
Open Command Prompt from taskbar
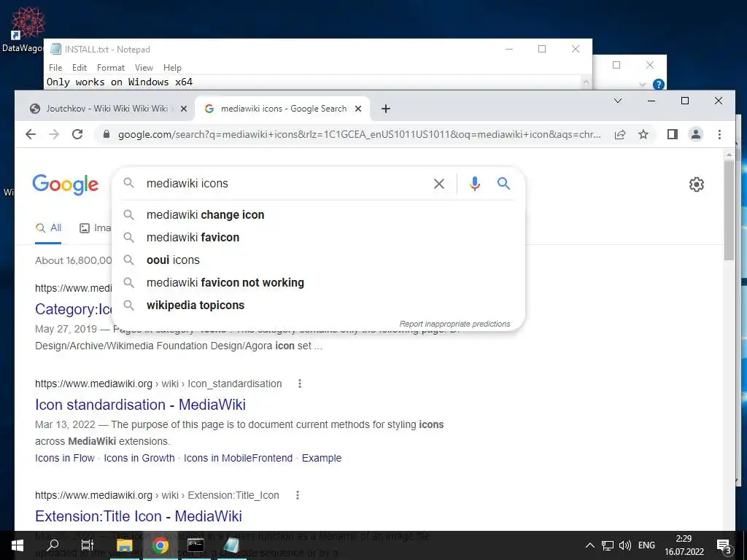tap(196, 545)
